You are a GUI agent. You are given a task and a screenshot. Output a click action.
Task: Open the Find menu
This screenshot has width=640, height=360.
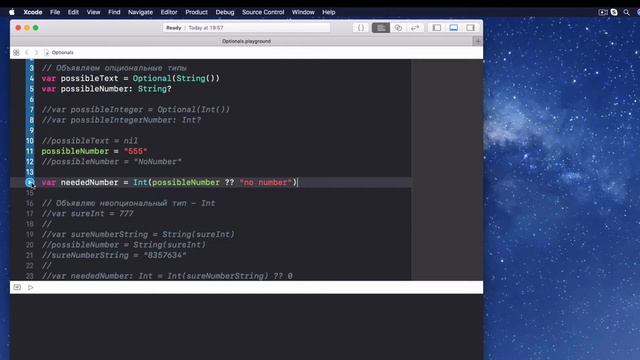(114, 12)
